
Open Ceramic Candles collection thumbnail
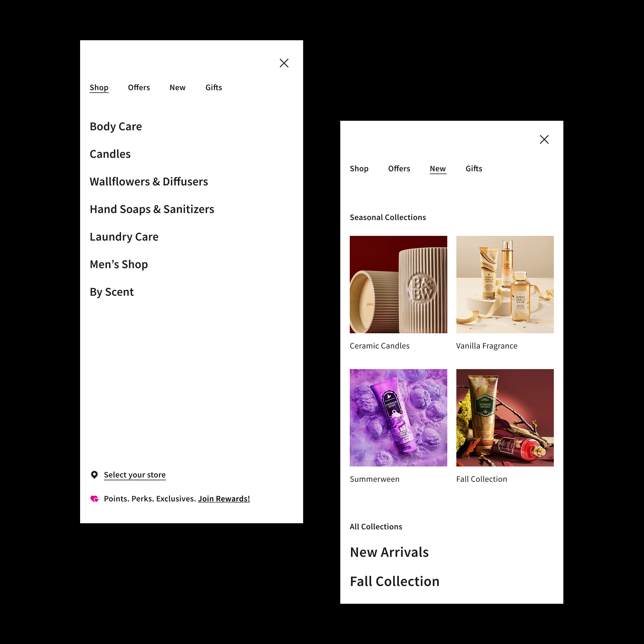click(x=398, y=285)
